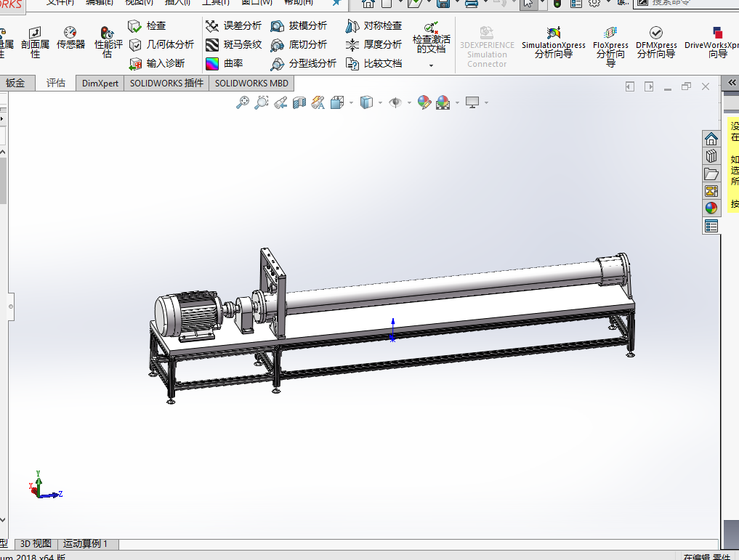Switch to 3D 视图 bottom tab
The height and width of the screenshot is (560, 739).
[x=36, y=544]
